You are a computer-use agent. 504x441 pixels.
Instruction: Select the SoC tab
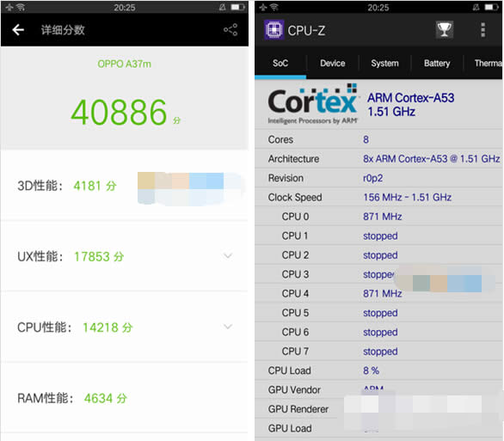tap(280, 64)
